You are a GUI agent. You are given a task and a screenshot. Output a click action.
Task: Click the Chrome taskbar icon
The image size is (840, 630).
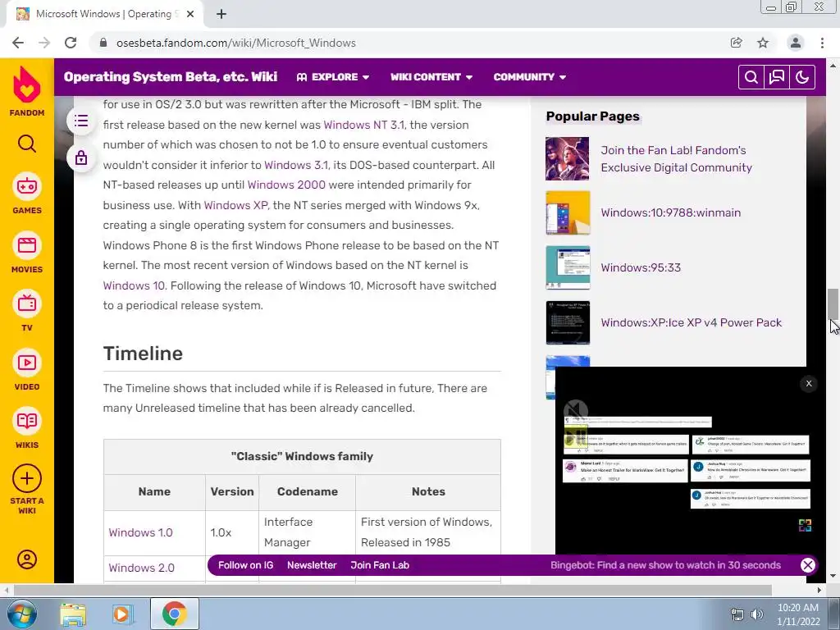(x=175, y=614)
